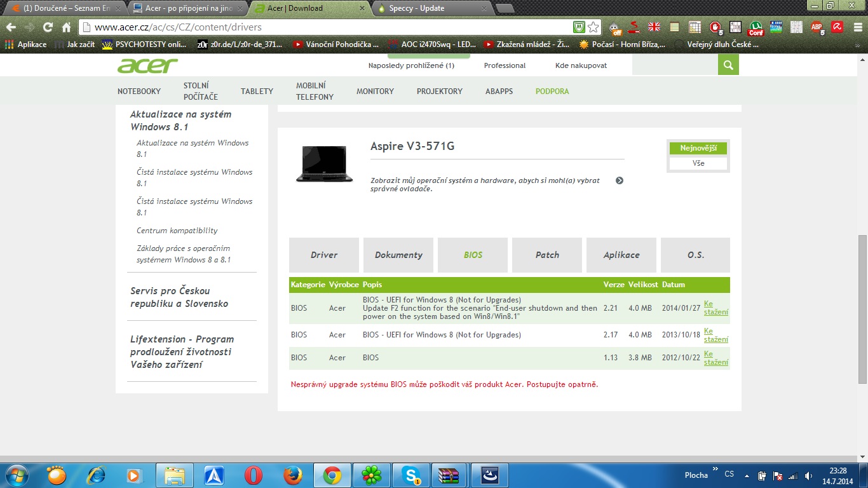Open the NOTEBOOKY menu
The width and height of the screenshot is (868, 488).
(x=139, y=91)
